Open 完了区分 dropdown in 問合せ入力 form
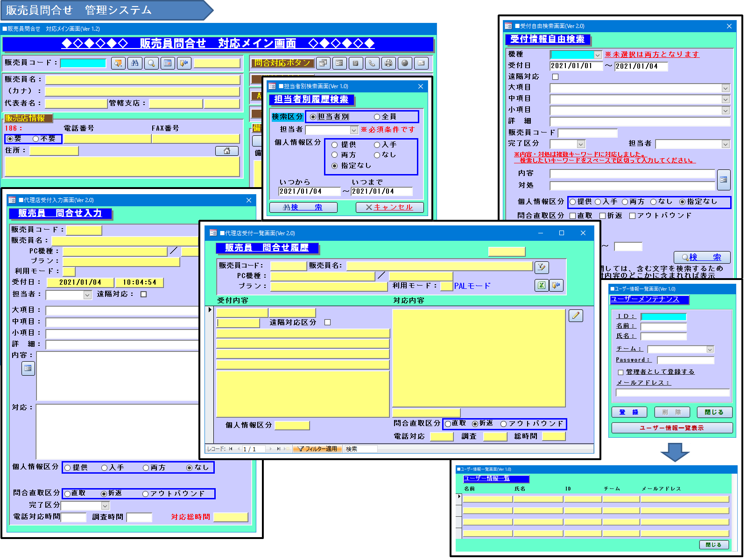This screenshot has height=560, width=747. [105, 505]
